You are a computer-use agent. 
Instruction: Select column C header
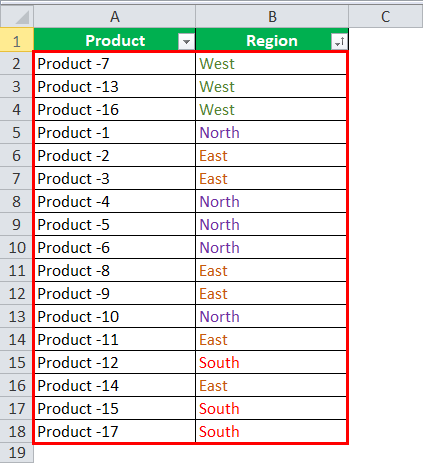(386, 17)
